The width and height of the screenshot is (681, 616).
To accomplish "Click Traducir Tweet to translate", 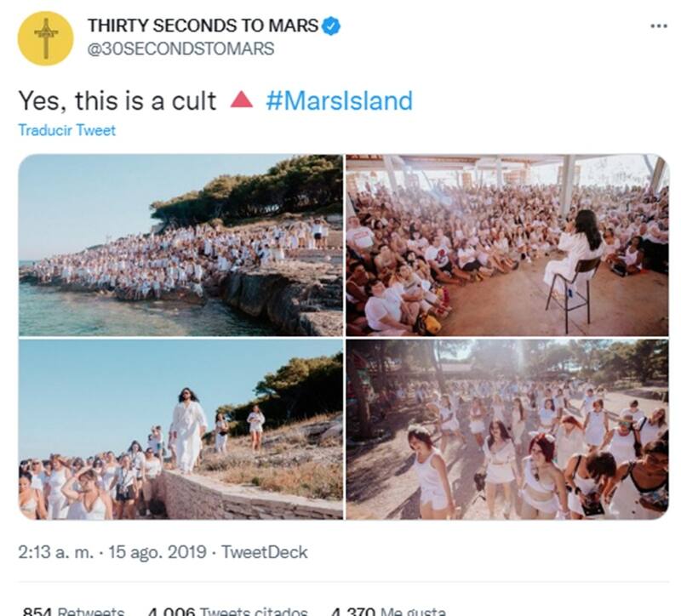I will click(66, 130).
